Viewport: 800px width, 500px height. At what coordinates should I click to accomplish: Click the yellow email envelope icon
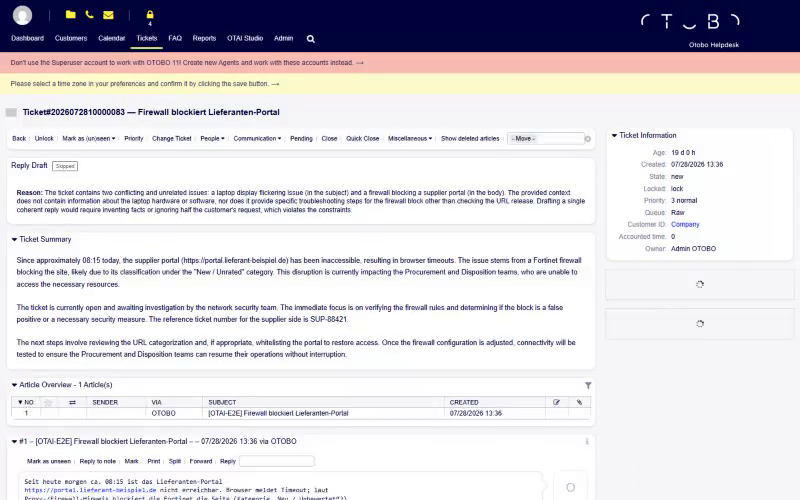click(x=108, y=15)
